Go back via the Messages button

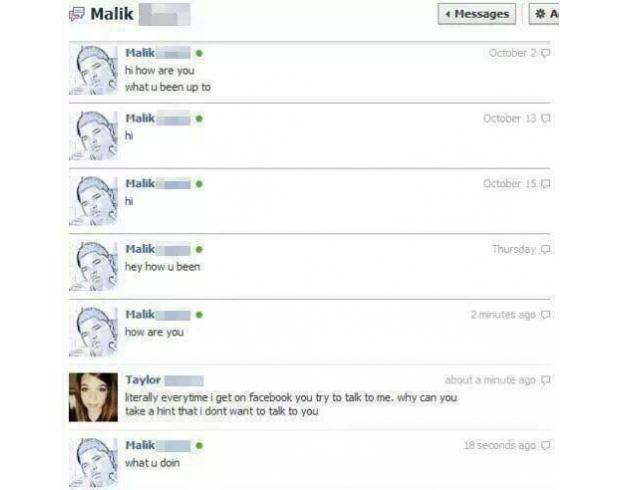point(476,14)
